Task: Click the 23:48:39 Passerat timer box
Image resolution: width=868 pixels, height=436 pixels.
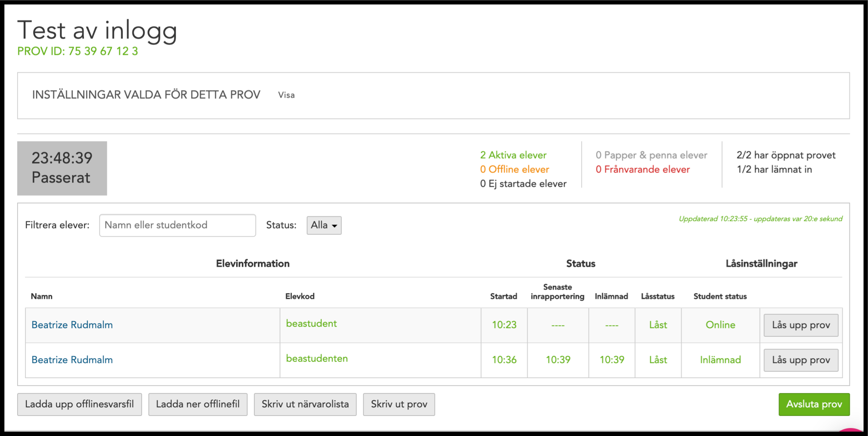Action: coord(62,168)
